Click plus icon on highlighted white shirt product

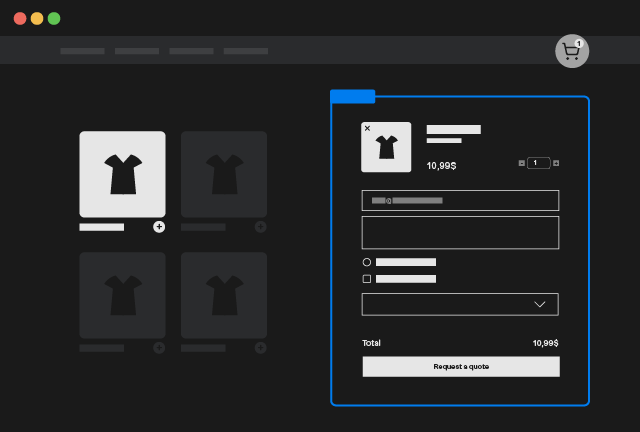click(159, 227)
